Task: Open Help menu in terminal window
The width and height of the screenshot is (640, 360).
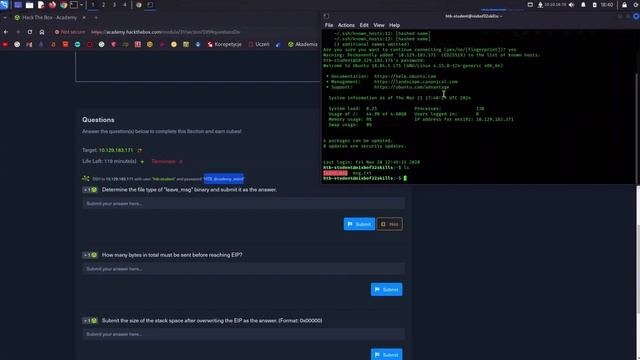Action: 394,25
